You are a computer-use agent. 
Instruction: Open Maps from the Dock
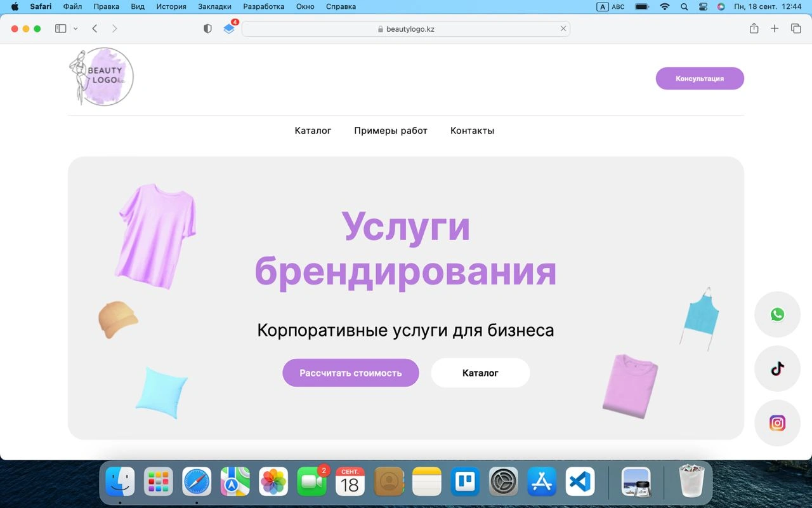click(235, 482)
